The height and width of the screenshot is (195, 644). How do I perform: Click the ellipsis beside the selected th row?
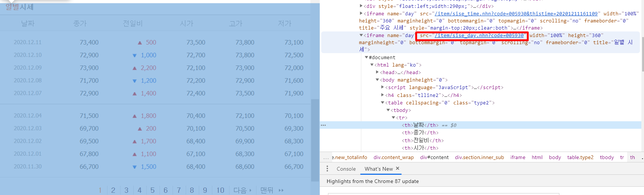[323, 125]
